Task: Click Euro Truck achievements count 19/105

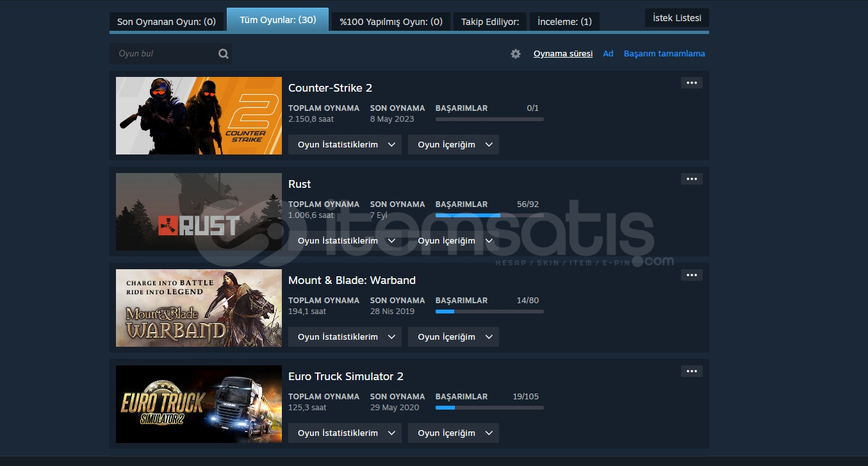Action: (526, 397)
